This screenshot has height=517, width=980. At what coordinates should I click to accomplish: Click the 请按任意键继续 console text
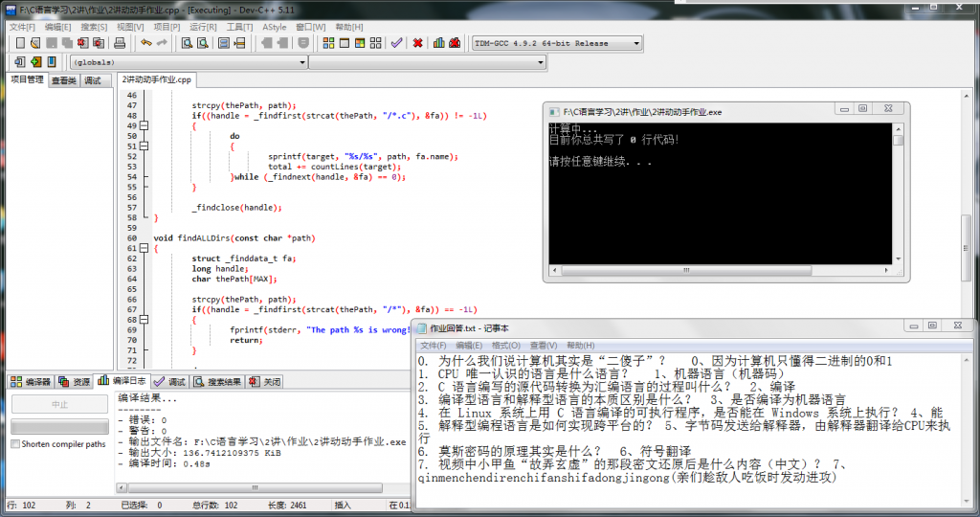click(600, 162)
